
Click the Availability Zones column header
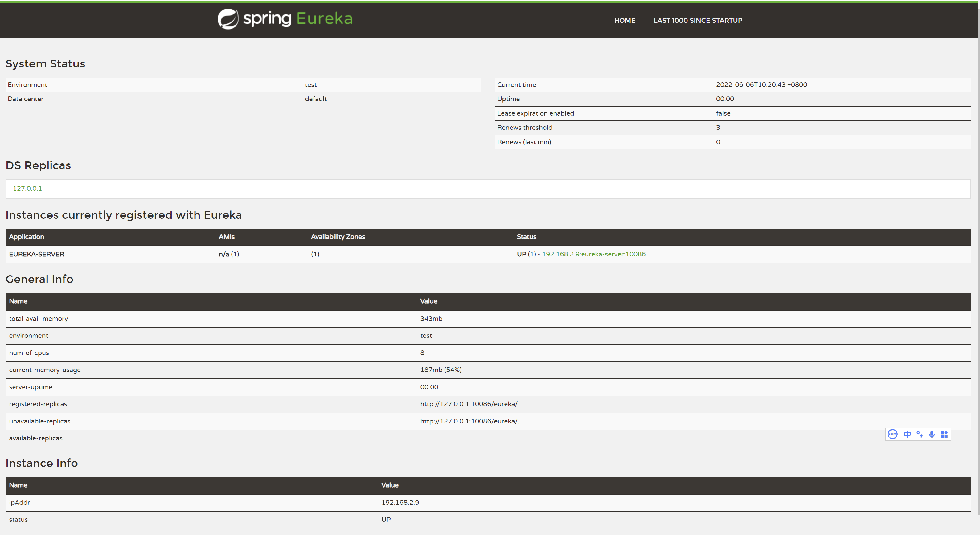click(x=338, y=236)
